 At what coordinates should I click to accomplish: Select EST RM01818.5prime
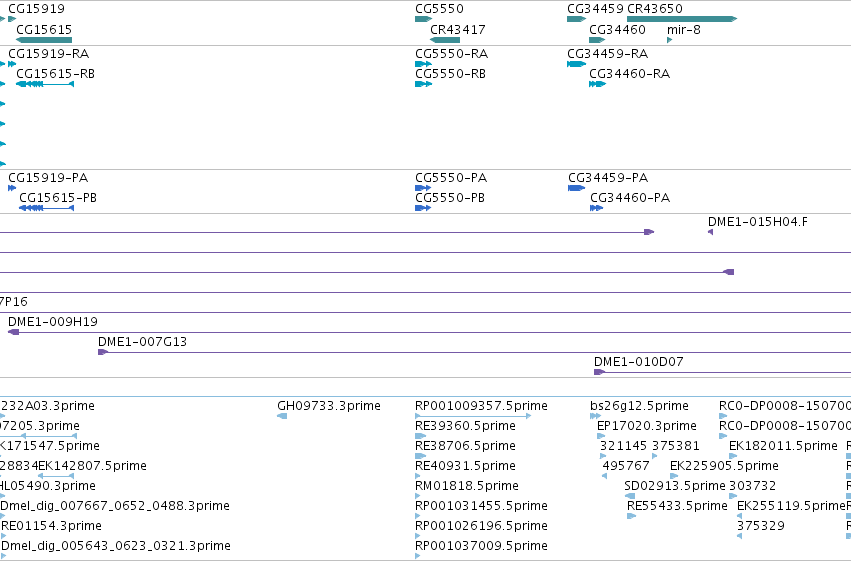[418, 496]
